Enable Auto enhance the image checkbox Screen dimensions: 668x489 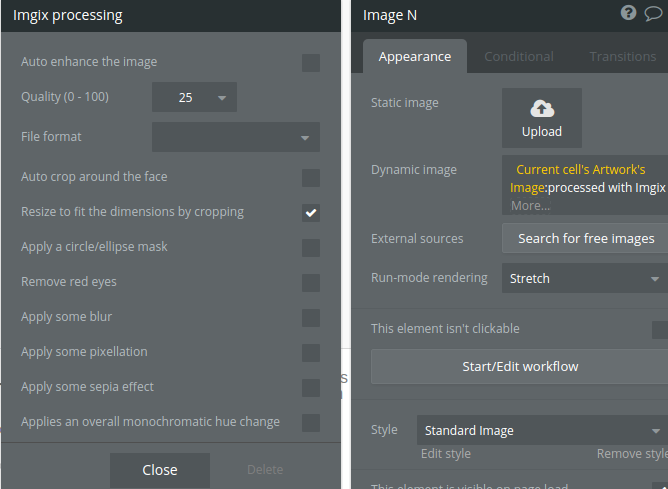coord(311,63)
